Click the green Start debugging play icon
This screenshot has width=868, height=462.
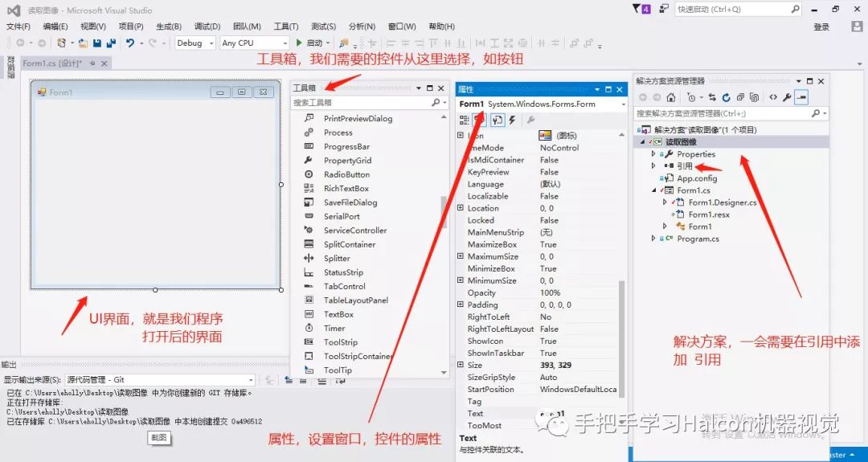pos(299,43)
